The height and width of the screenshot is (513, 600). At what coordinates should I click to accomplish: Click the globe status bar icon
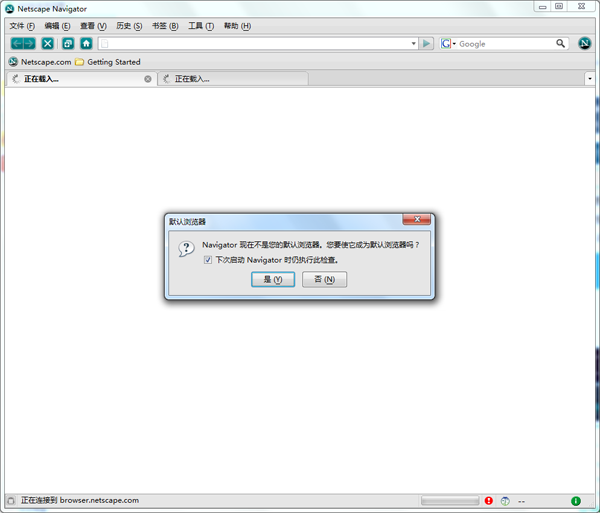pos(505,501)
